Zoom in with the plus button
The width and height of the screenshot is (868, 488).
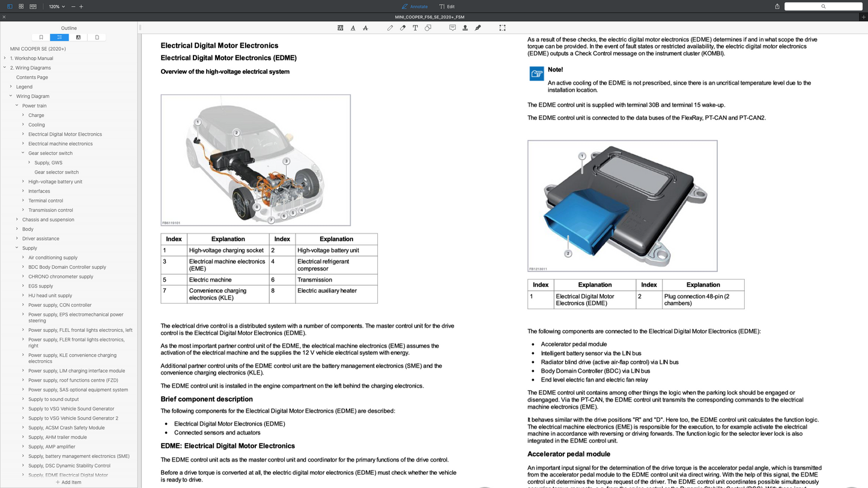[x=81, y=7]
